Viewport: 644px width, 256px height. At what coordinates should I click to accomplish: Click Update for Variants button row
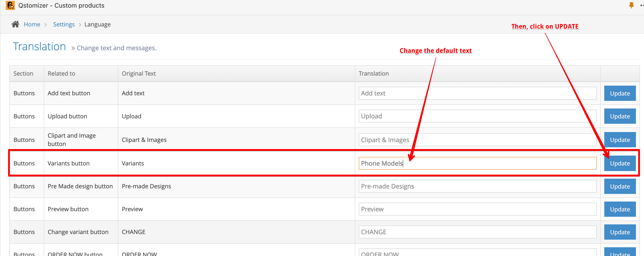coord(620,163)
